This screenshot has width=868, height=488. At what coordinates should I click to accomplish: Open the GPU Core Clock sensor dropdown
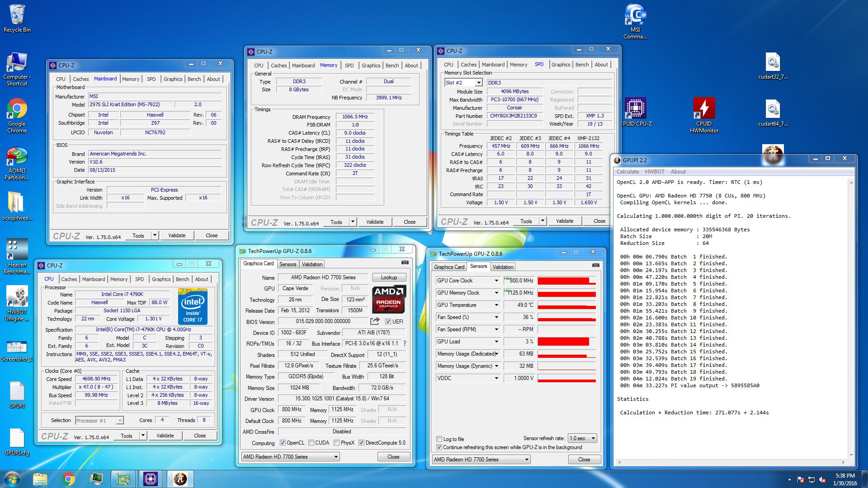pos(496,281)
